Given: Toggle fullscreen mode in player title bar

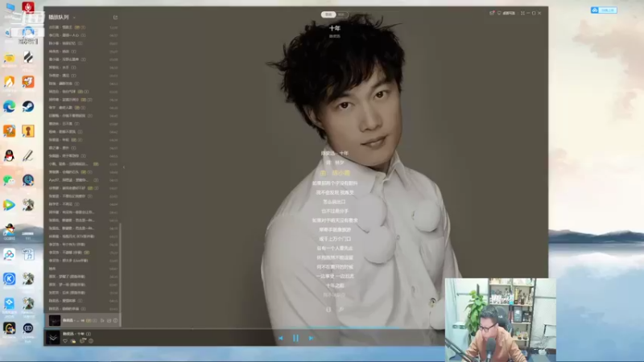Looking at the screenshot, I should point(522,13).
